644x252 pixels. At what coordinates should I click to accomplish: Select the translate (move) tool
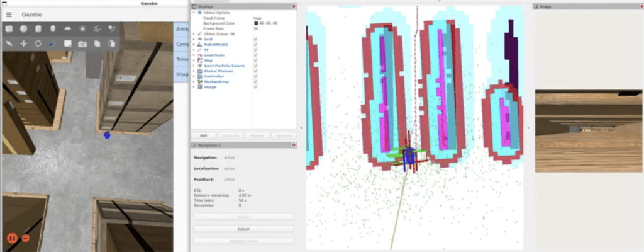(x=24, y=43)
